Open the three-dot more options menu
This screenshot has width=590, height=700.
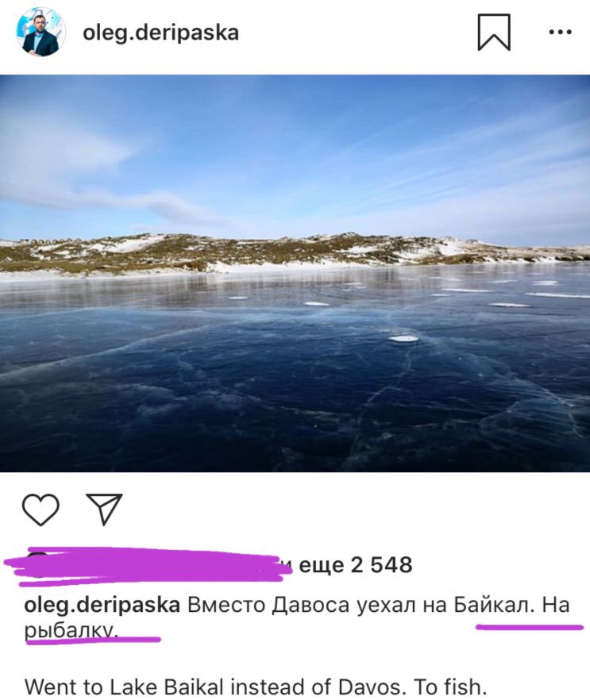560,32
